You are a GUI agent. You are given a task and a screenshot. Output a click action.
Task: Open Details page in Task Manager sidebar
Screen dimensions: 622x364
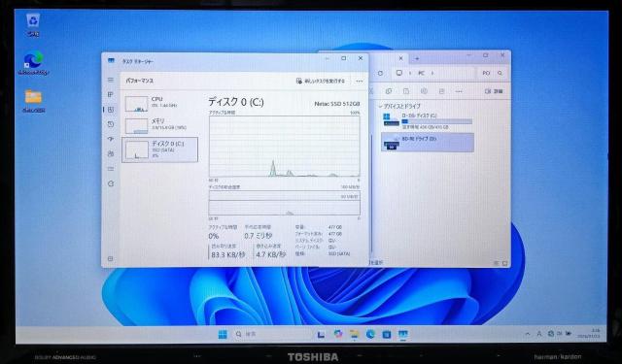[111, 169]
